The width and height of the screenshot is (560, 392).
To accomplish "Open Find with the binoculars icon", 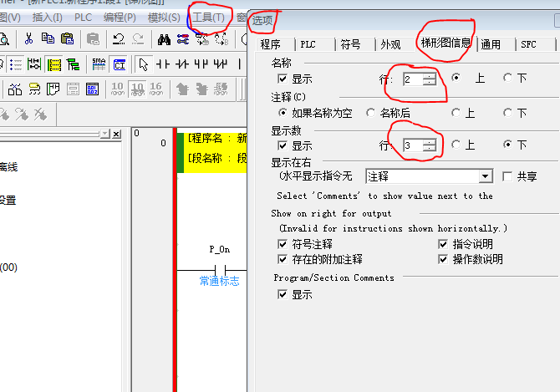I will [164, 38].
